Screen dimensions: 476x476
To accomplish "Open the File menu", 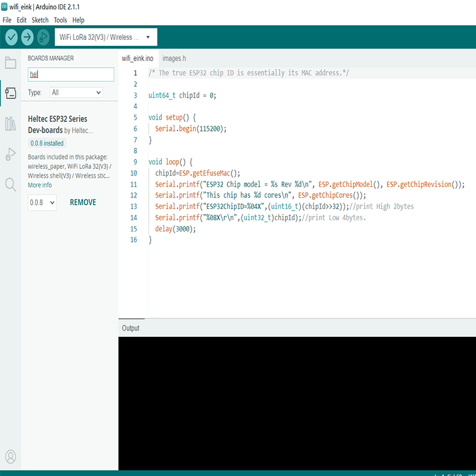I will [x=7, y=20].
